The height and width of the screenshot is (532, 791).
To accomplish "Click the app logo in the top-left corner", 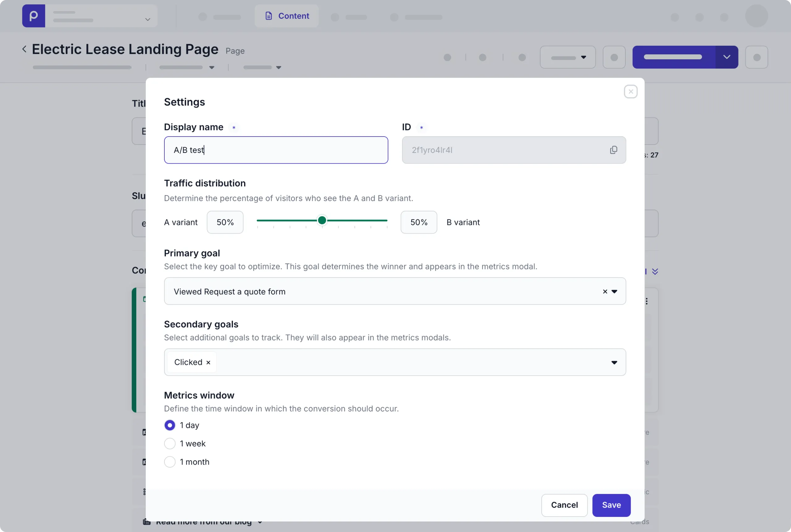I will pos(33,16).
